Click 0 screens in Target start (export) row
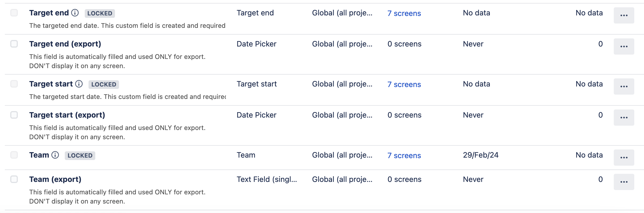 [x=404, y=115]
